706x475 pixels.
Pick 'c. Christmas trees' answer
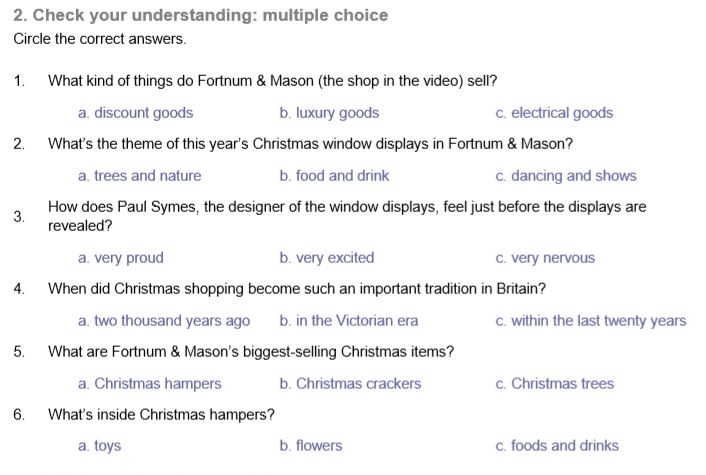554,384
